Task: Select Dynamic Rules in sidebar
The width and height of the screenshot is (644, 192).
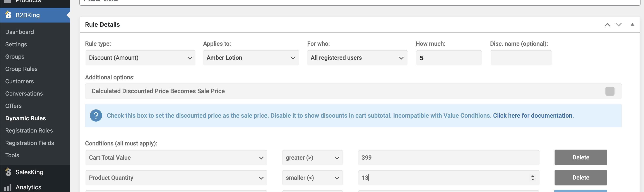Action: click(26, 118)
